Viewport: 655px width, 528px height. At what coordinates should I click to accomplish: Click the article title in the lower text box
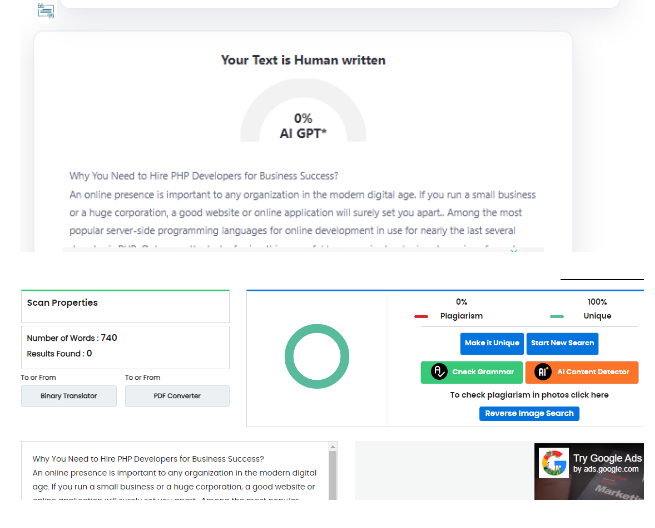(x=148, y=459)
